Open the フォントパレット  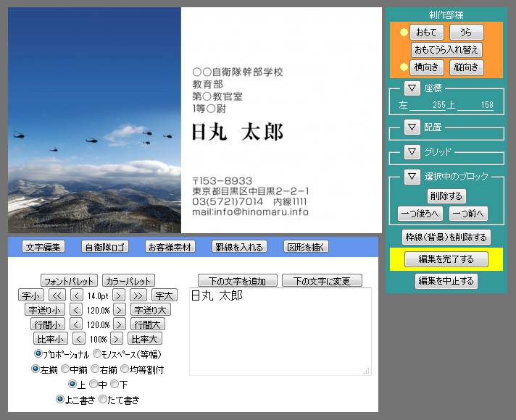click(69, 280)
